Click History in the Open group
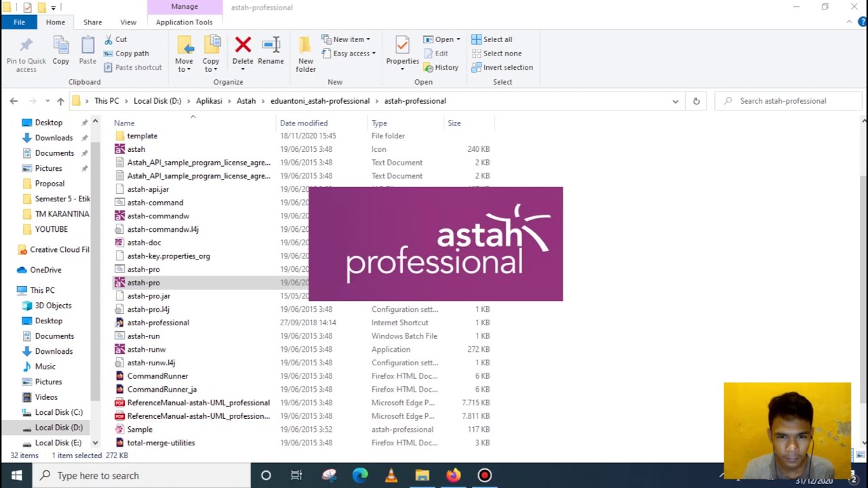 [441, 67]
